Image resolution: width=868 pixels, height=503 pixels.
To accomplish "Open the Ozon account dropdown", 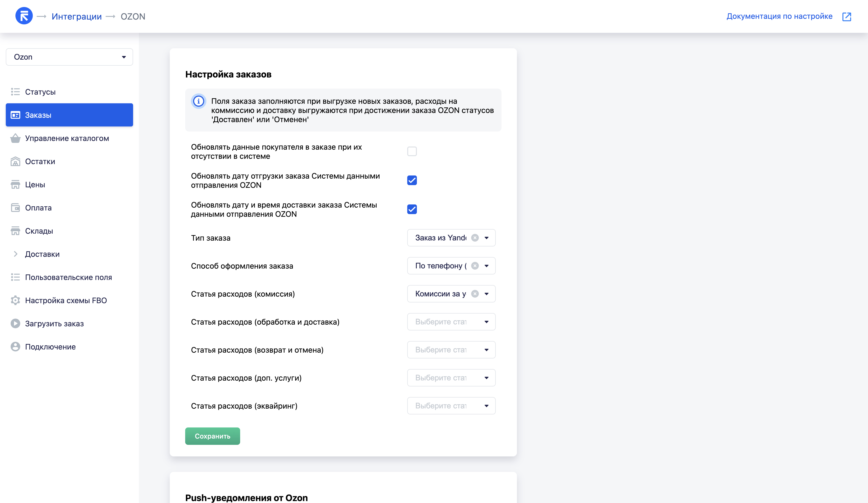I will pos(69,57).
